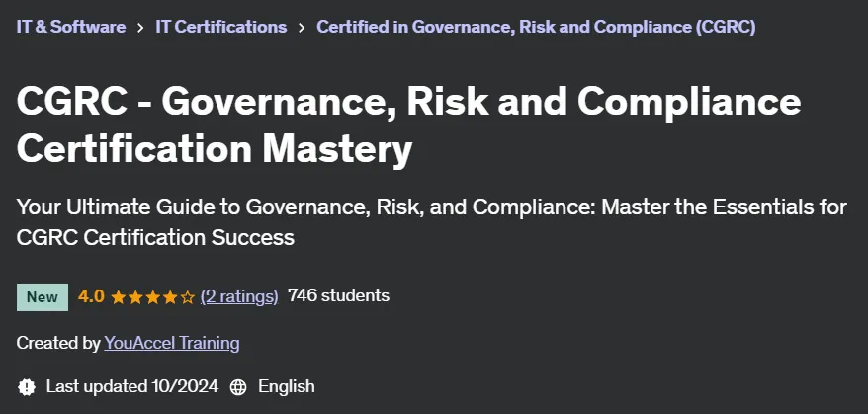Click the 4.0 rating score
The image size is (868, 414).
pyautogui.click(x=91, y=296)
